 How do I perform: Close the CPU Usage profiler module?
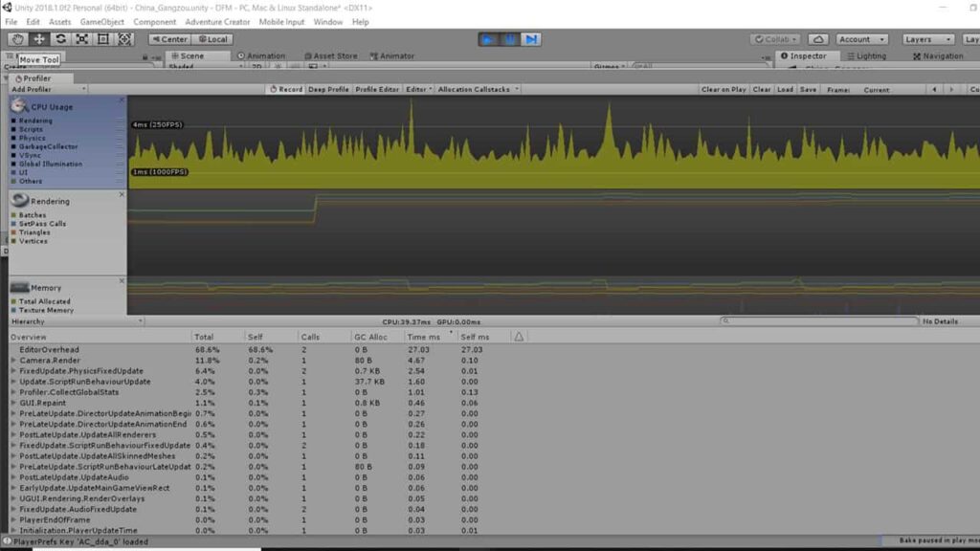(x=122, y=99)
